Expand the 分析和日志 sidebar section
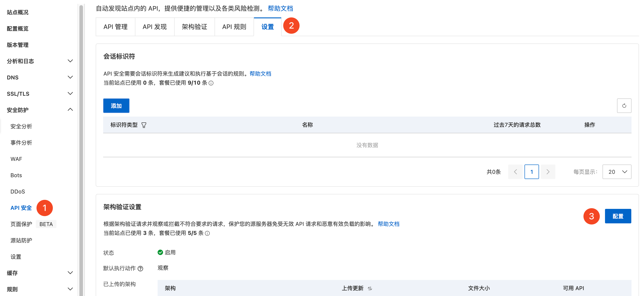 pyautogui.click(x=70, y=61)
